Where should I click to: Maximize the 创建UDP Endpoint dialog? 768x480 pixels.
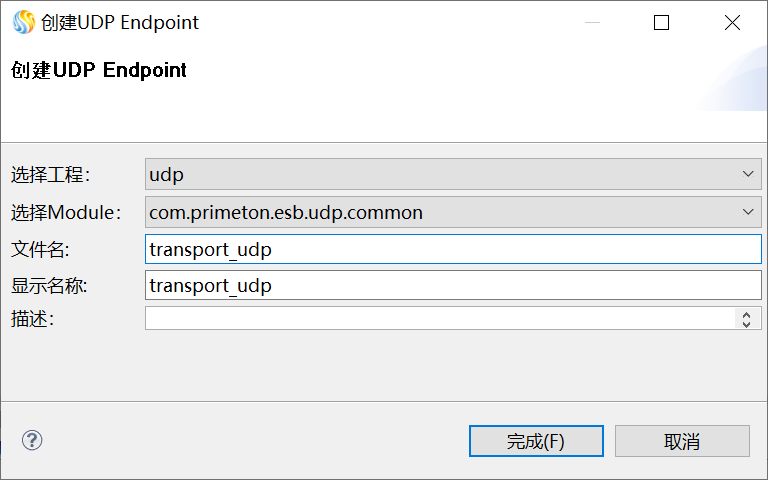[661, 23]
